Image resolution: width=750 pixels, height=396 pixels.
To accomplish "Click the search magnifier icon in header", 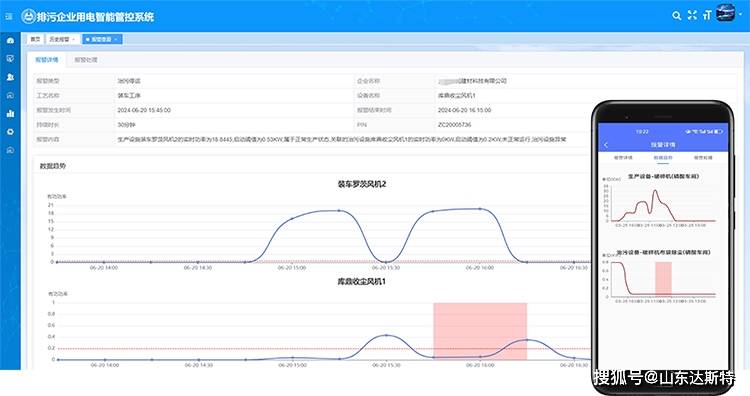I will [x=676, y=15].
